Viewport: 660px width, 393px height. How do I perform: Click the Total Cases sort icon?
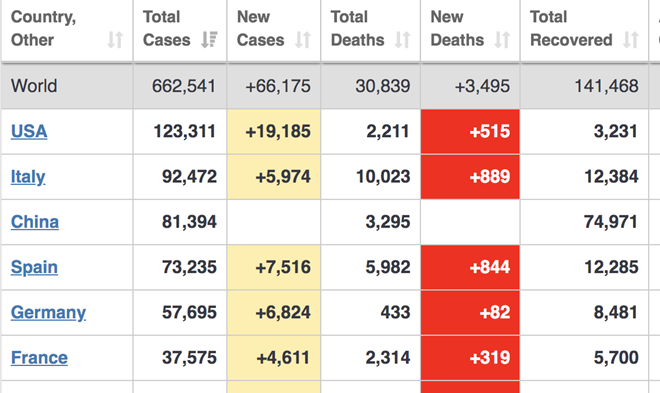209,40
